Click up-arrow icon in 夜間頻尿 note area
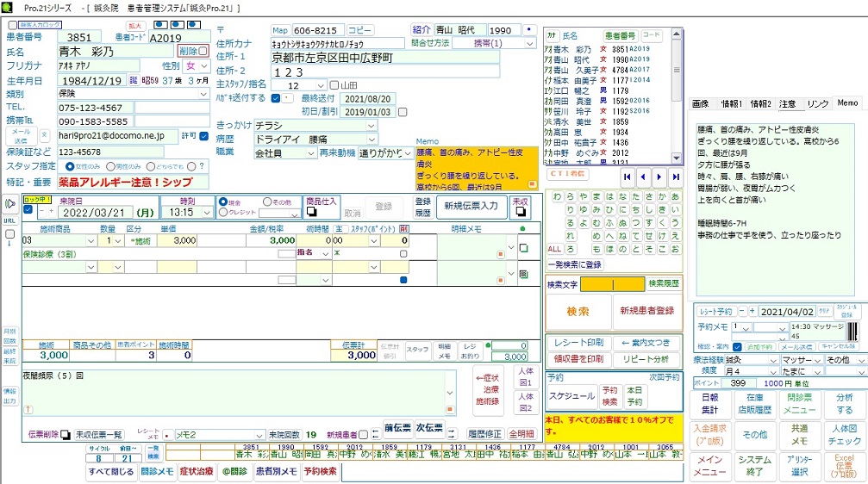The height and width of the screenshot is (484, 868). coord(28,410)
